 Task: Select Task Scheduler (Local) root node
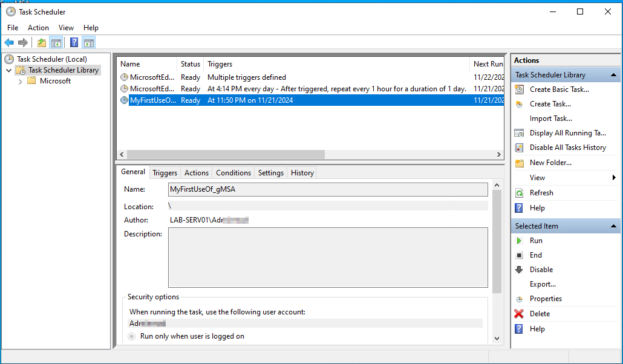click(x=52, y=59)
